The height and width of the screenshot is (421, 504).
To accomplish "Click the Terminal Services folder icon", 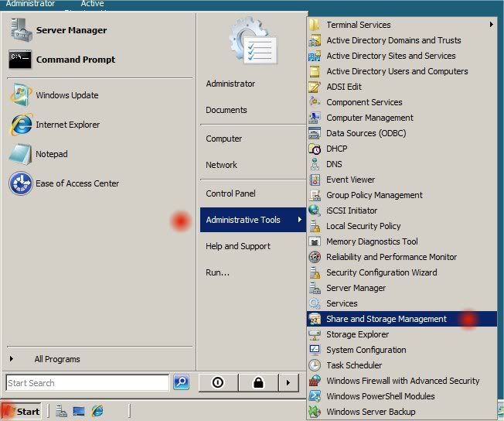I will [315, 25].
